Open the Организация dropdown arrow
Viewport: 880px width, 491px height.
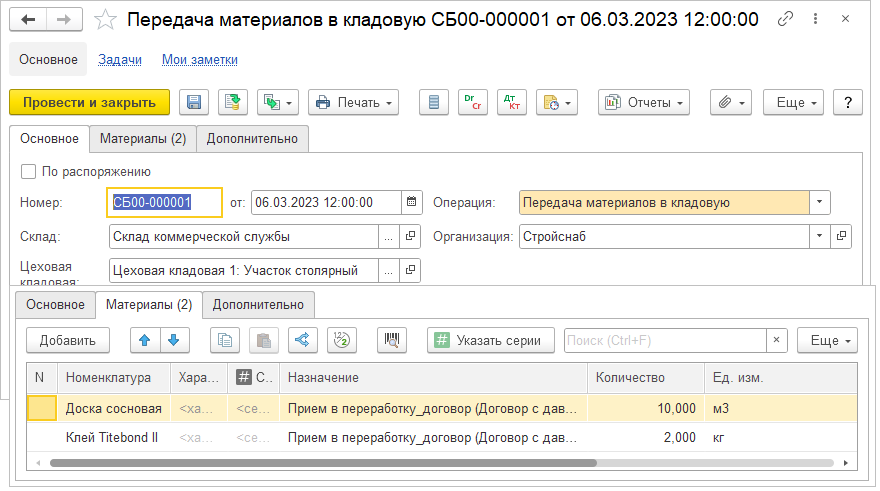819,236
